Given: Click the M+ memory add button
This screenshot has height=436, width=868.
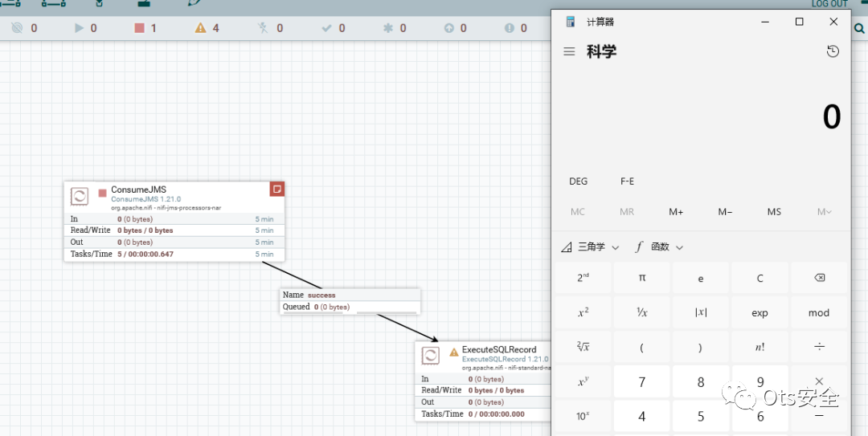Looking at the screenshot, I should point(676,212).
